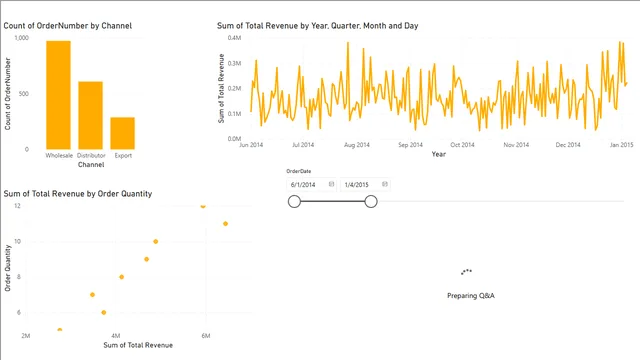The image size is (640, 360).
Task: Edit the 6/1/2014 start date field
Action: pyautogui.click(x=311, y=185)
